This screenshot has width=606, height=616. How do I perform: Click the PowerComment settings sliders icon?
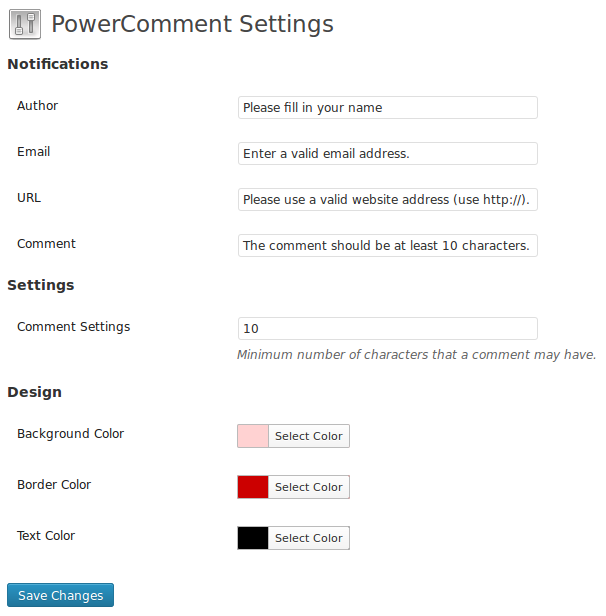tap(25, 24)
